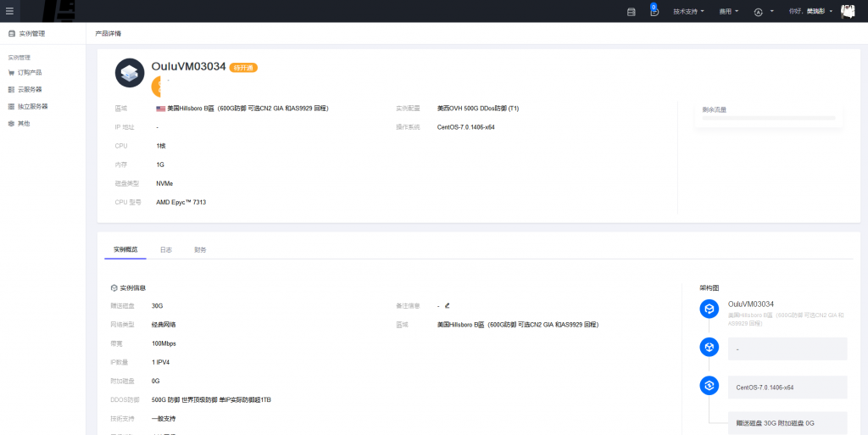Screen dimensions: 868x435
Task: Click the pencil edit icon beside 备注信息
Action: point(447,305)
